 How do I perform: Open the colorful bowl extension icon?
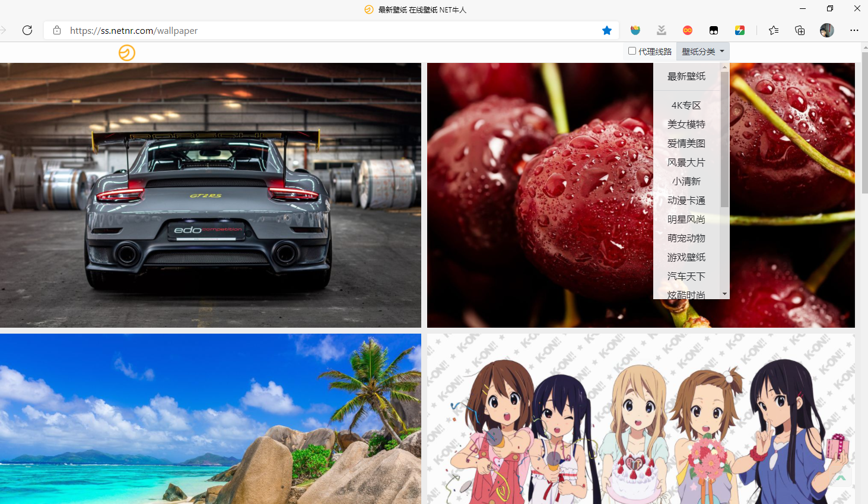pyautogui.click(x=635, y=30)
